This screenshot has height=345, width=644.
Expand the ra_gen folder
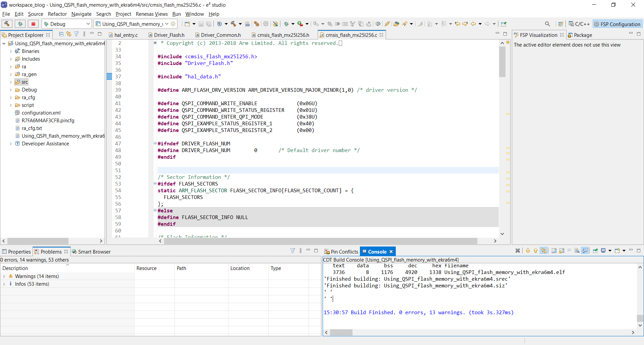coord(11,74)
